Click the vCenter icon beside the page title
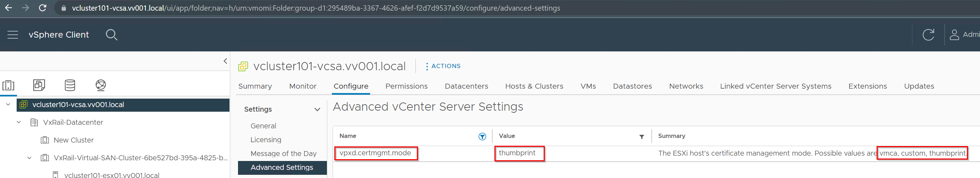The height and width of the screenshot is (178, 980). coord(243,67)
